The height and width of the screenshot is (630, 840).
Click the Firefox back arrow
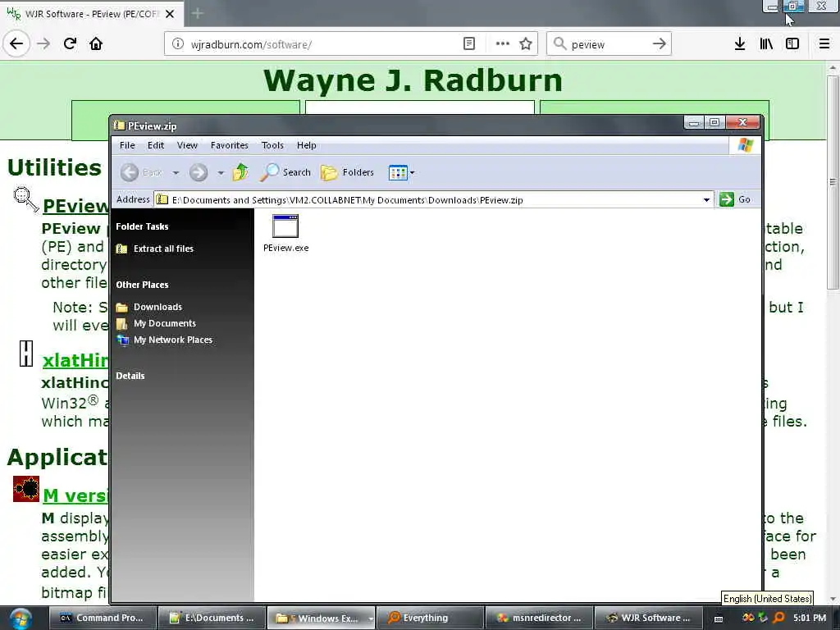[x=16, y=43]
